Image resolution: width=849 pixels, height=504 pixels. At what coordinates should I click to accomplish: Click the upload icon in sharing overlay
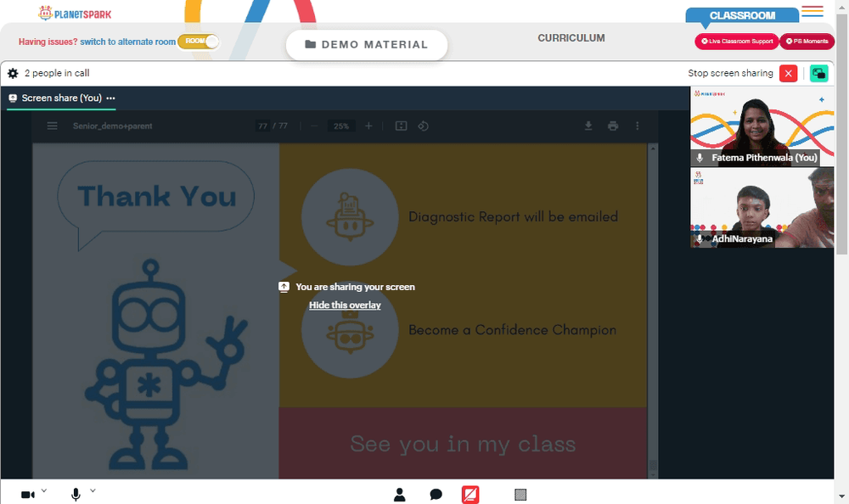(x=284, y=287)
